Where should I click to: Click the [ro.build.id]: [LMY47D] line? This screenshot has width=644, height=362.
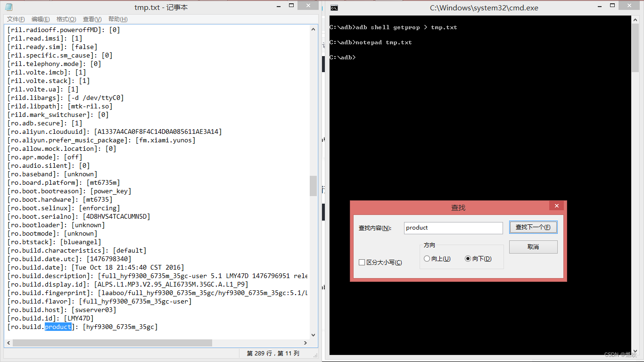pyautogui.click(x=50, y=318)
